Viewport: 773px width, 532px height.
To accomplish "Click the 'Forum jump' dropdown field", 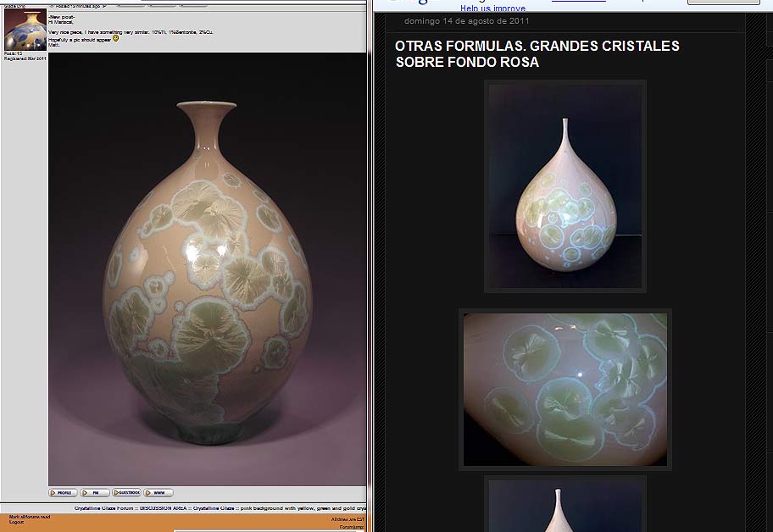I will [270, 530].
